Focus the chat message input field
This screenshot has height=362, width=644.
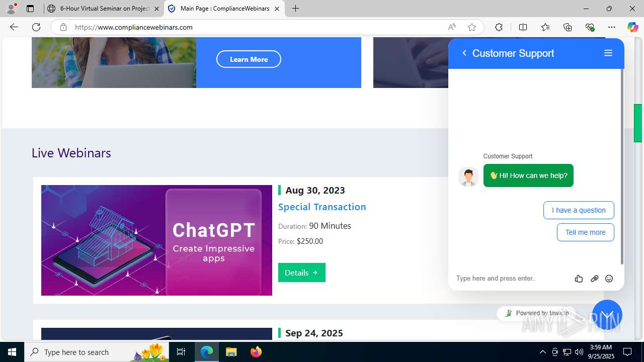(511, 279)
